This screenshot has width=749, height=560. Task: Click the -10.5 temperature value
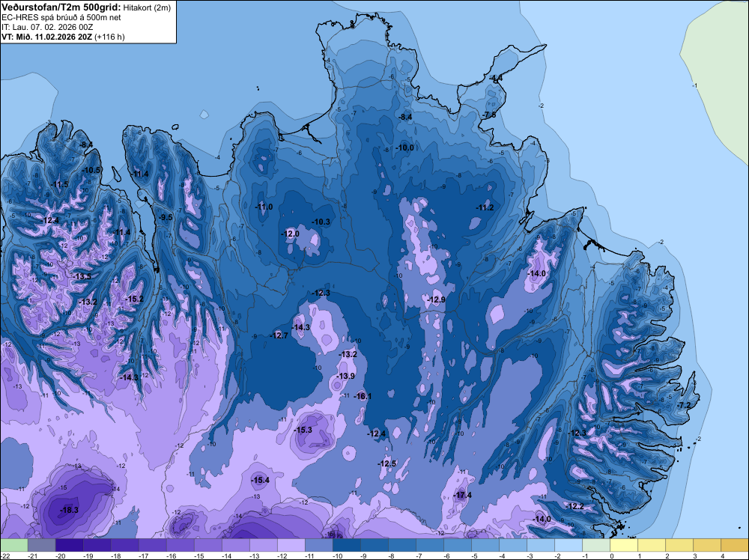point(91,170)
